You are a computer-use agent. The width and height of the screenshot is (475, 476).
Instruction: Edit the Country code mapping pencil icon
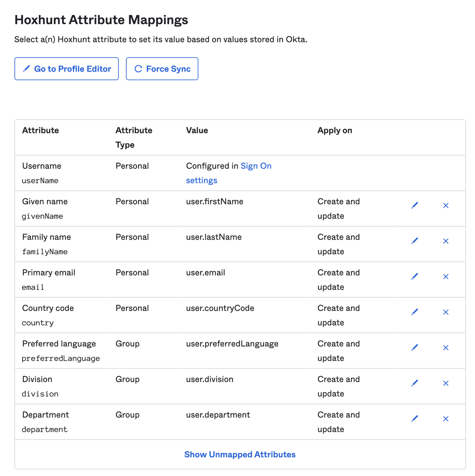point(415,312)
